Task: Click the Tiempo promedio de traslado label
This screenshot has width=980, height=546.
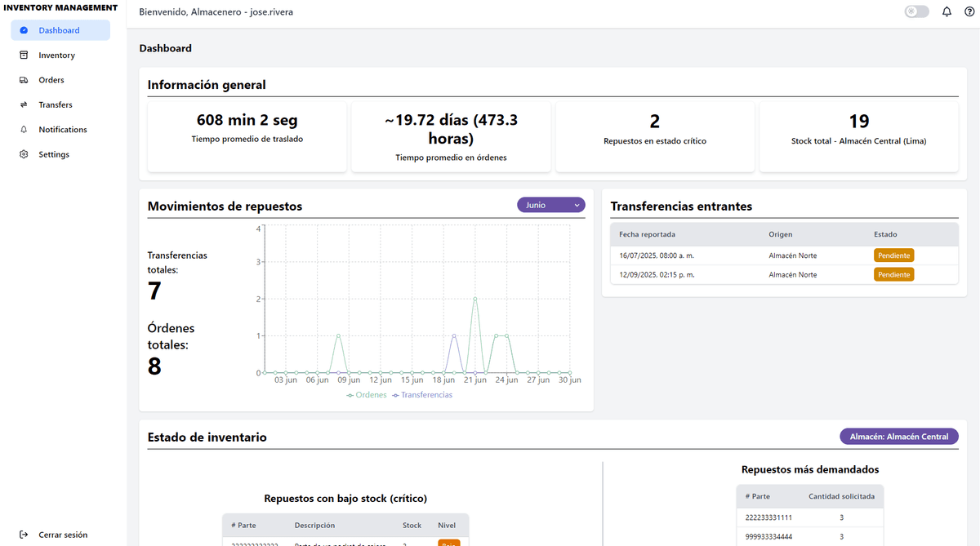Action: coord(247,139)
